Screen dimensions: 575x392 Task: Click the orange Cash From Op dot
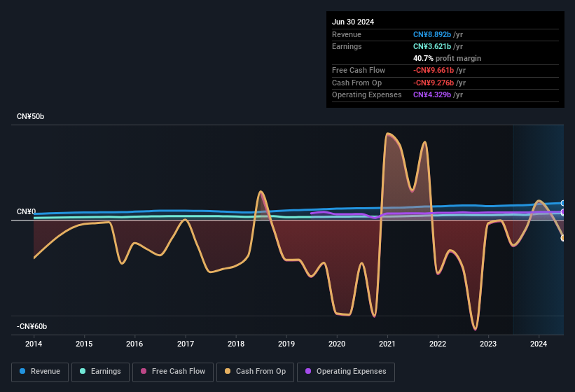tap(228, 372)
